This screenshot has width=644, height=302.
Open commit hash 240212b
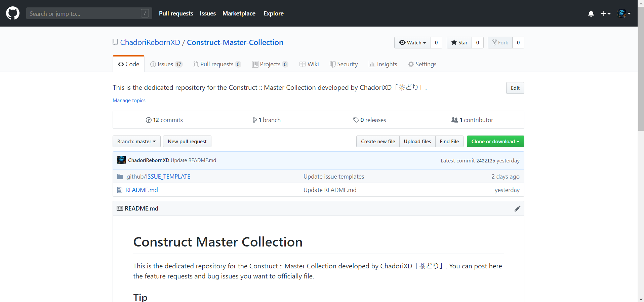pyautogui.click(x=486, y=161)
